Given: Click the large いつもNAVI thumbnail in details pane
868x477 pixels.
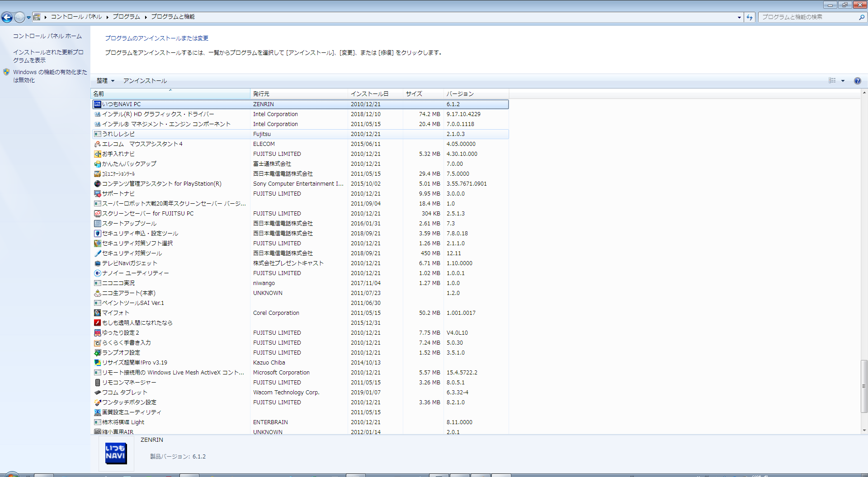Looking at the screenshot, I should coord(116,453).
